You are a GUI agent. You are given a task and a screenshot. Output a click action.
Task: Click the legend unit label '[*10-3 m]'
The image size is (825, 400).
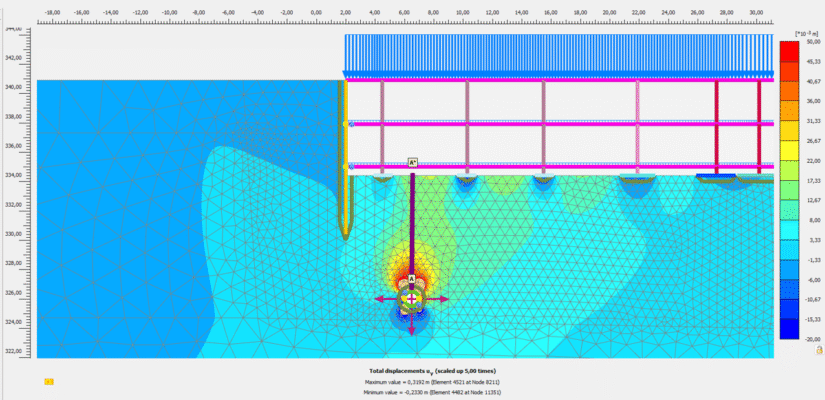pyautogui.click(x=809, y=34)
